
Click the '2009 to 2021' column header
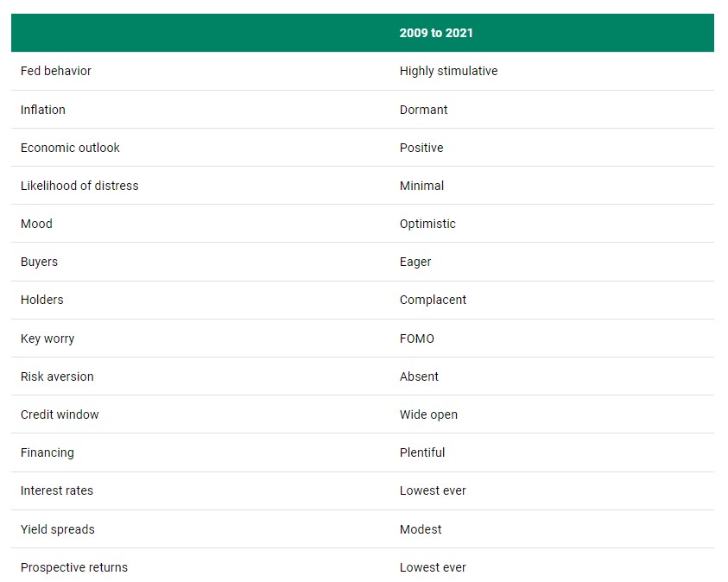click(436, 33)
